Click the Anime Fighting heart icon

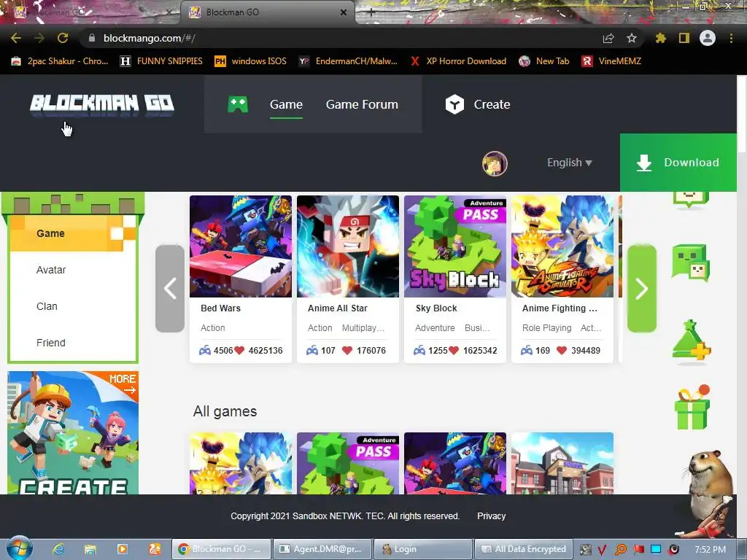(x=562, y=351)
